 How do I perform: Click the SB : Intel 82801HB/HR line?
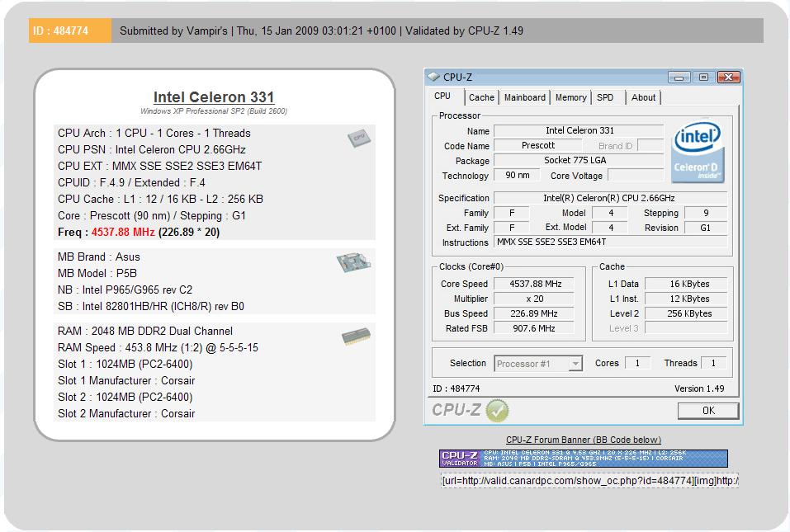tap(150, 307)
